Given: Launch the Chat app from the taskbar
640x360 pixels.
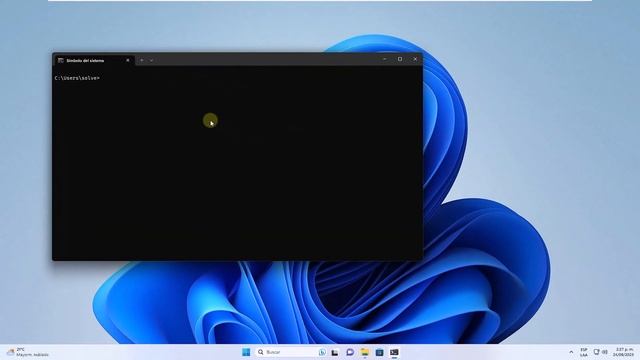Looking at the screenshot, I should point(350,352).
